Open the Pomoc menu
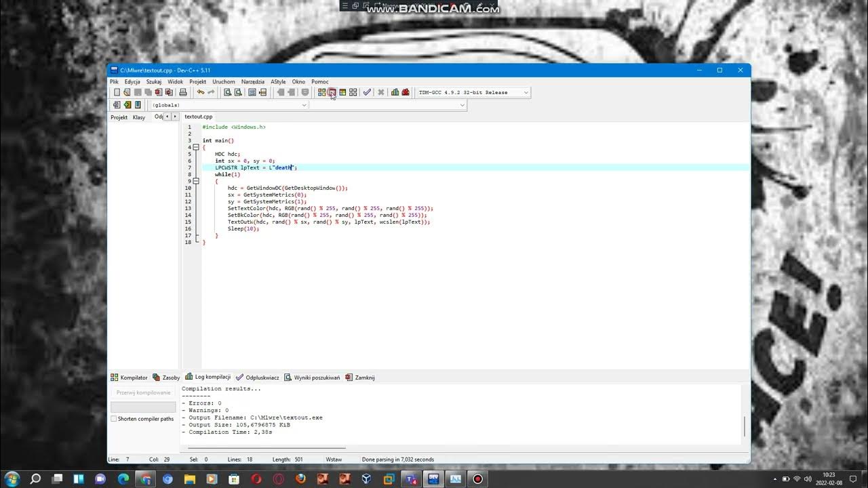This screenshot has width=868, height=488. [320, 81]
